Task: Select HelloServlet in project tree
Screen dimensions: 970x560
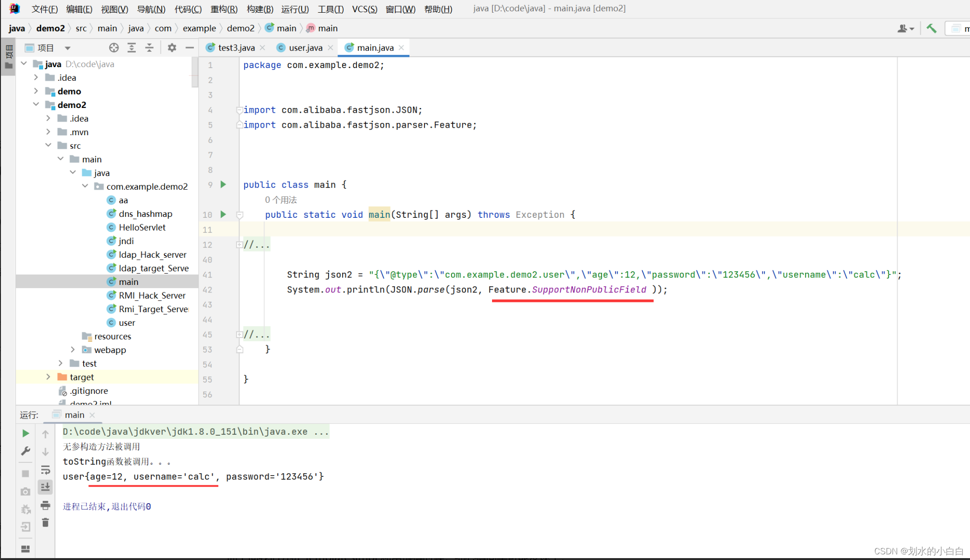Action: [142, 227]
